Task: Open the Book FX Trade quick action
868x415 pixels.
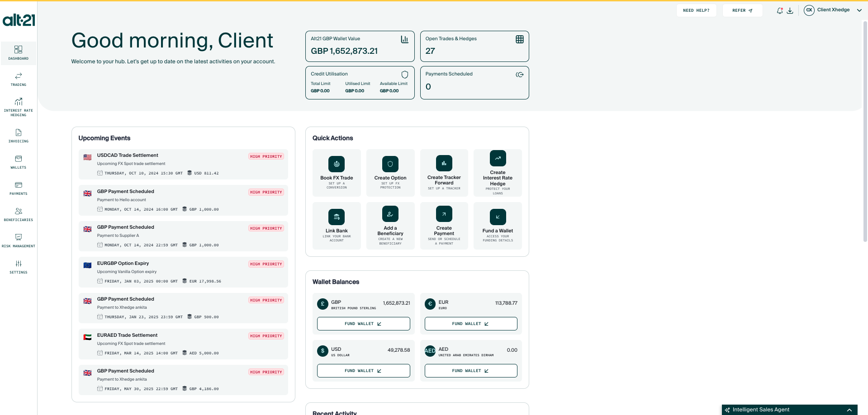Action: (x=337, y=173)
